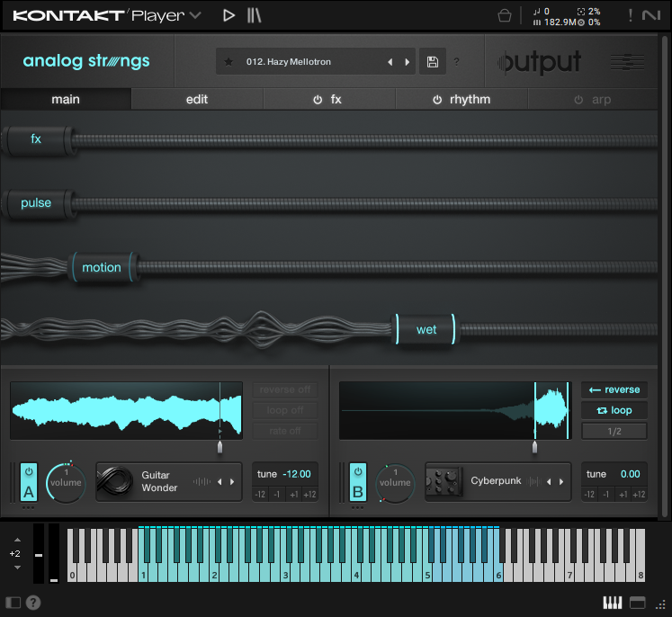Viewport: 672px width, 617px height.
Task: Click the wet macro slider handle
Action: tap(426, 329)
